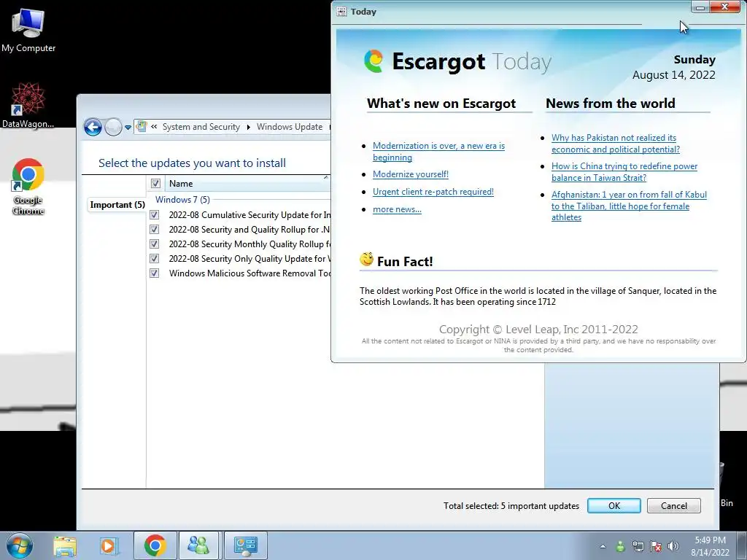Switch to Control Panel taskbar button

point(245,545)
